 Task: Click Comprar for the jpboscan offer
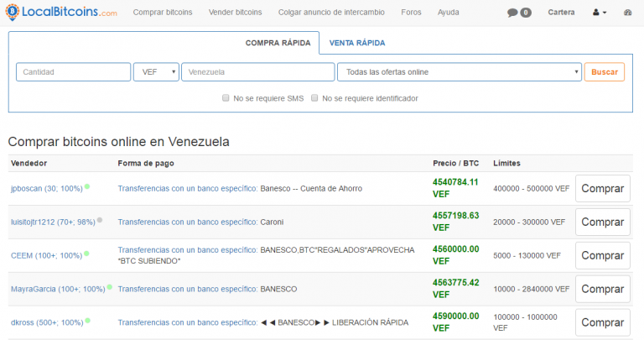602,189
